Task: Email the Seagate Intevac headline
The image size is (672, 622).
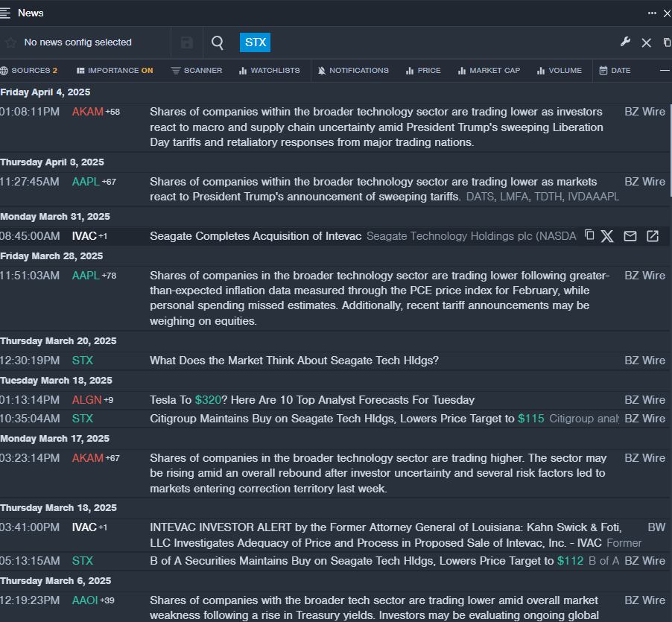Action: (x=630, y=236)
